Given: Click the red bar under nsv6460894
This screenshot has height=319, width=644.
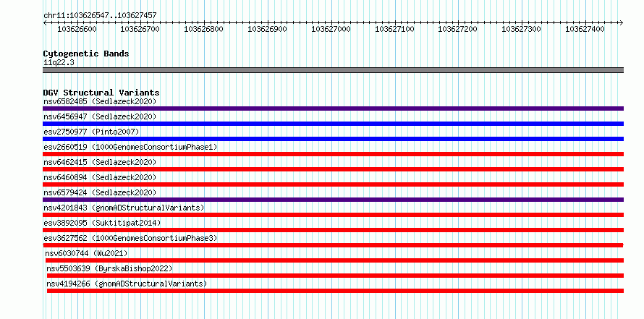Looking at the screenshot, I should click(x=333, y=184).
